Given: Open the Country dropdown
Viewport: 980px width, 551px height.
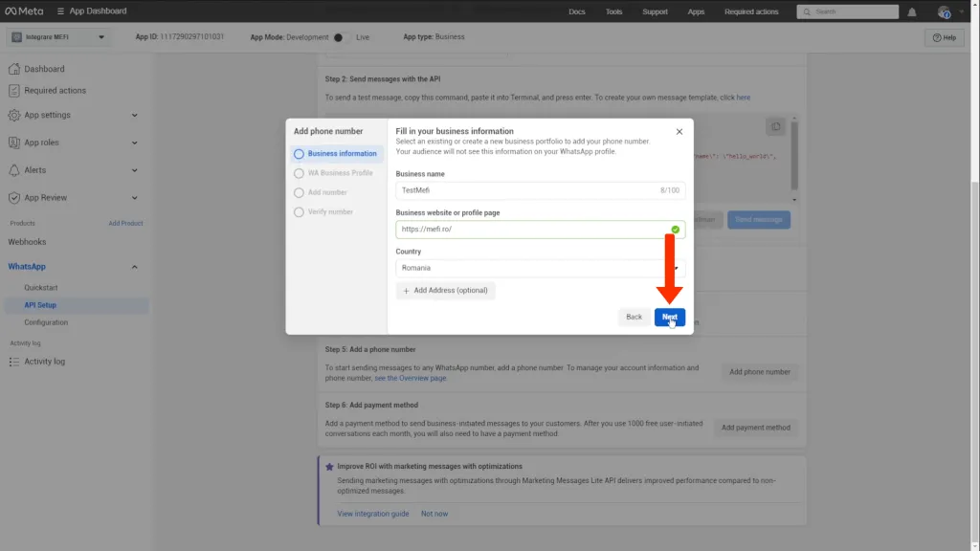Looking at the screenshot, I should (540, 268).
